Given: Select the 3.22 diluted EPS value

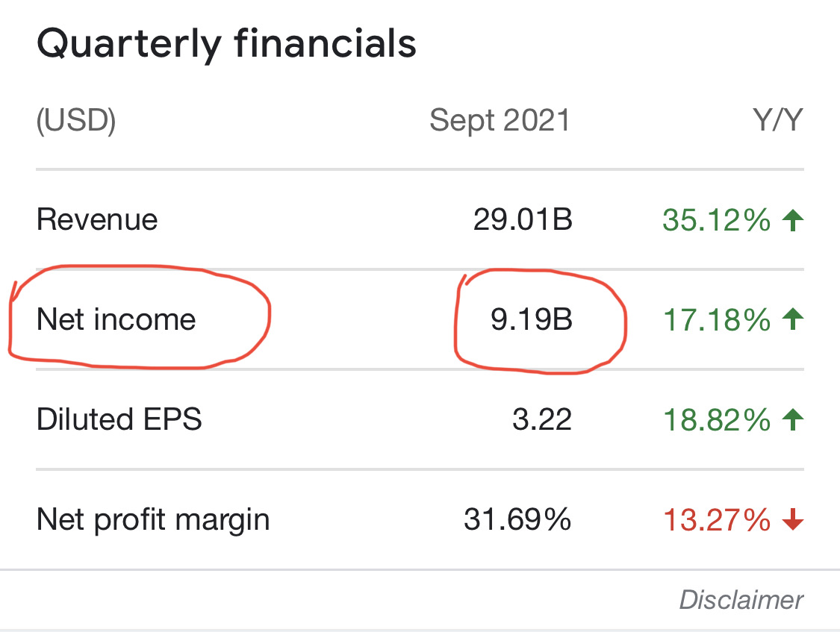Looking at the screenshot, I should click(x=542, y=419).
